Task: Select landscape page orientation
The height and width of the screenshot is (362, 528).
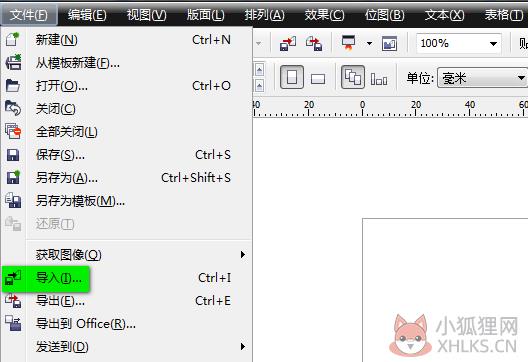Action: tap(318, 79)
